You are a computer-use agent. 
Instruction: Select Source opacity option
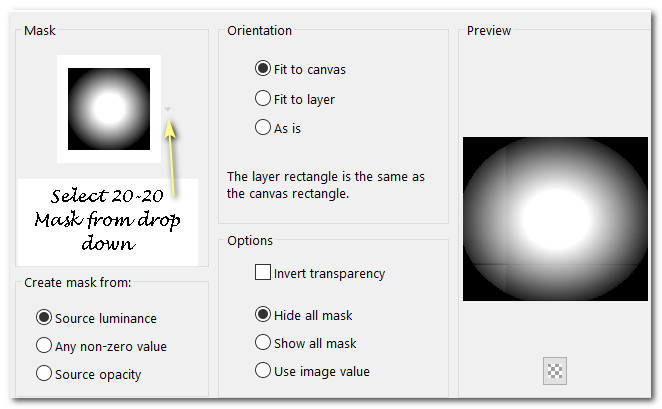pos(43,373)
